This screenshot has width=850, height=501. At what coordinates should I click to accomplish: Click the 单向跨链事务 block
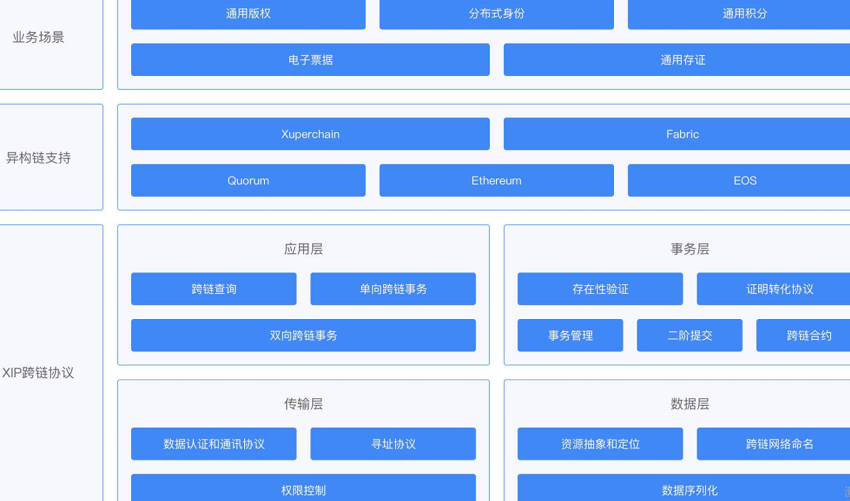pyautogui.click(x=393, y=289)
